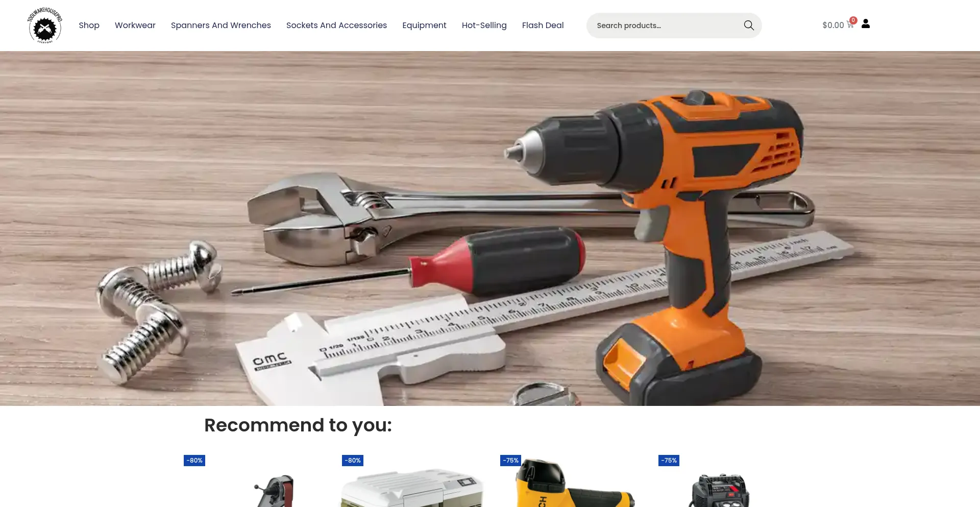
Task: Open the shopping cart icon
Action: (850, 25)
